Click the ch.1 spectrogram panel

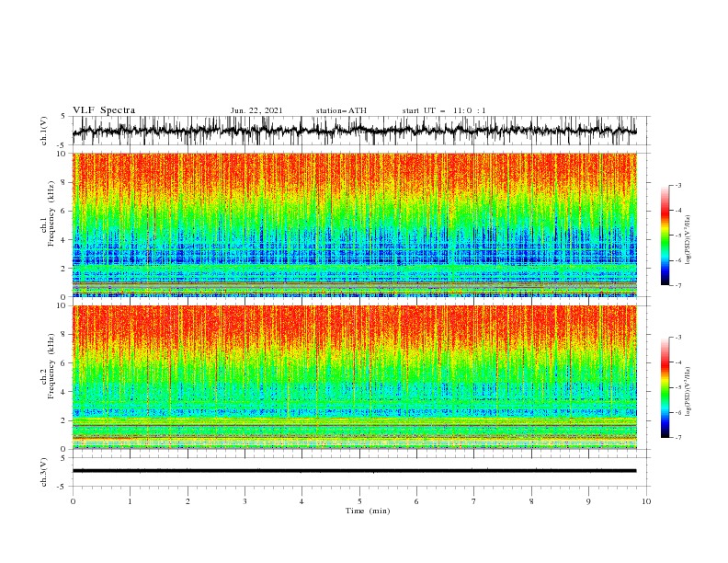[355, 224]
